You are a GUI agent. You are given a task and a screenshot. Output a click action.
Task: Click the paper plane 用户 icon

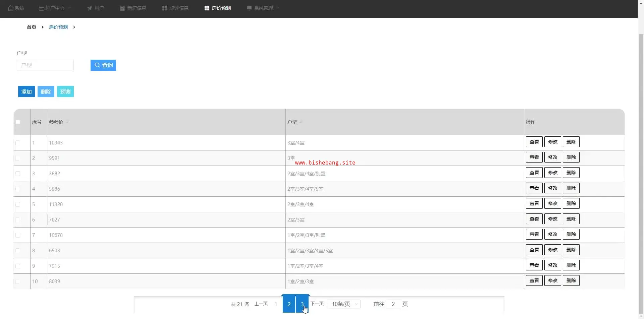(x=90, y=8)
